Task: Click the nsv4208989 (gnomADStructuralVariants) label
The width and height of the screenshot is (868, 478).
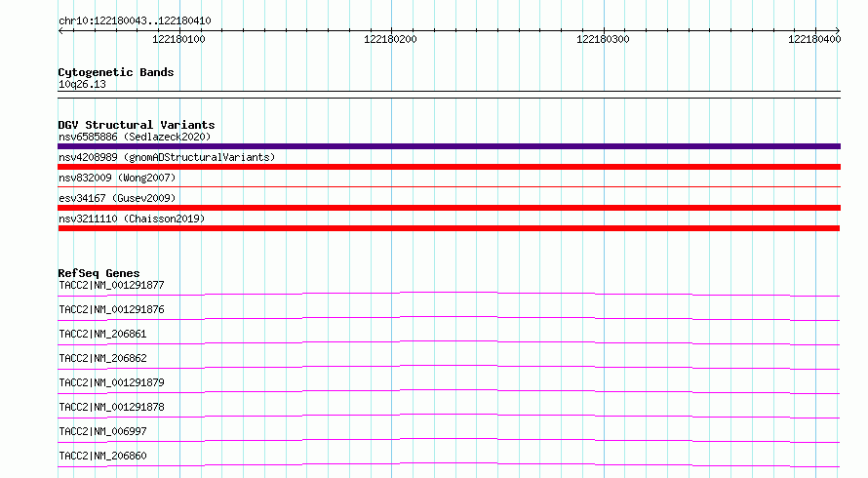Action: click(167, 157)
